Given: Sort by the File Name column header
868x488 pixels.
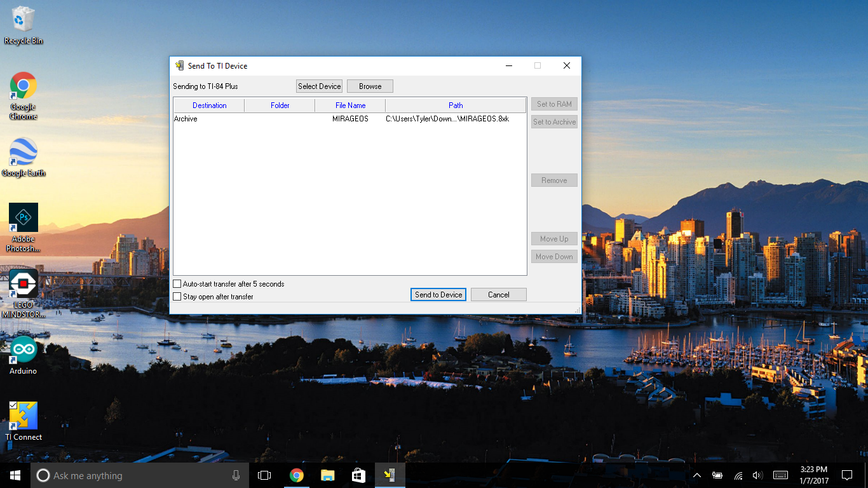Looking at the screenshot, I should click(350, 105).
